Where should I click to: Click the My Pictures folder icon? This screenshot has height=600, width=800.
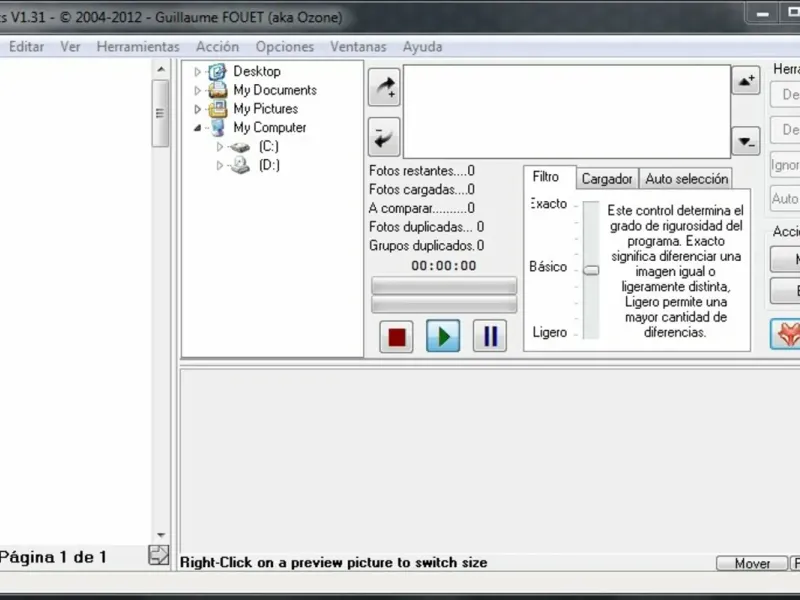point(217,109)
